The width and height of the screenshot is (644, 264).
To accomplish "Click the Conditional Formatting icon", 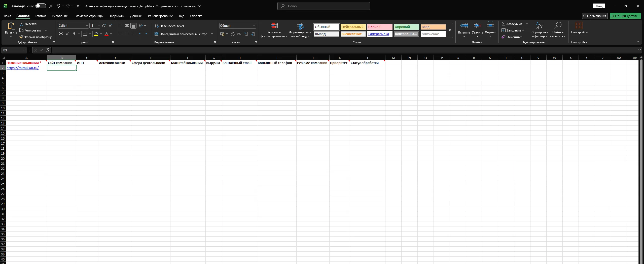I will tap(274, 26).
